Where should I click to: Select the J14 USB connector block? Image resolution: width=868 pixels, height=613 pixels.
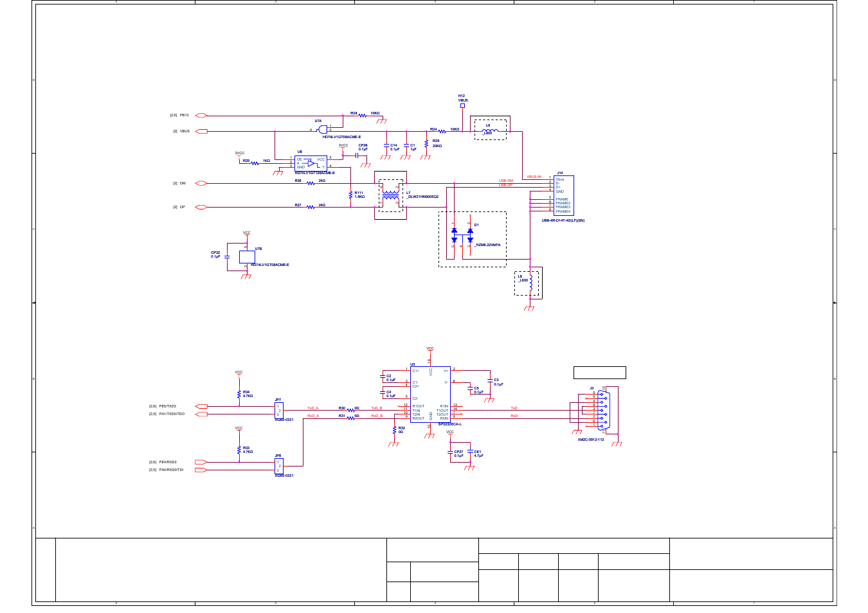pos(564,195)
